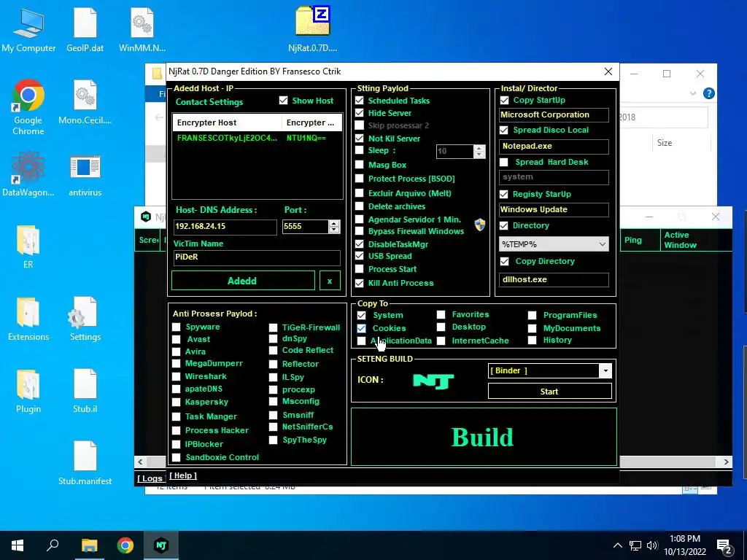Open the [ Logs ] link
The width and height of the screenshot is (747, 560).
pyautogui.click(x=150, y=478)
